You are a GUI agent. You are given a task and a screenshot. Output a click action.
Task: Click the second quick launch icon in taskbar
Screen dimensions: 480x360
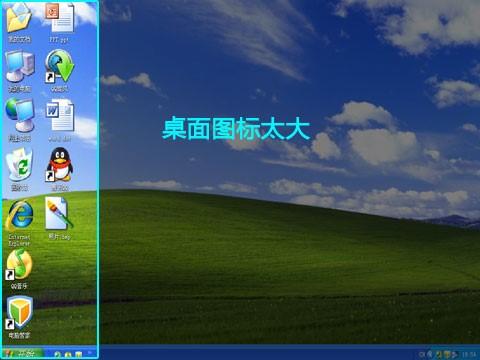click(68, 355)
